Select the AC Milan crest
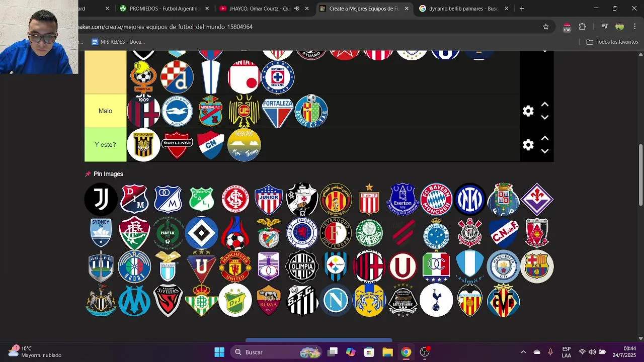Image resolution: width=644 pixels, height=362 pixels. 369,266
